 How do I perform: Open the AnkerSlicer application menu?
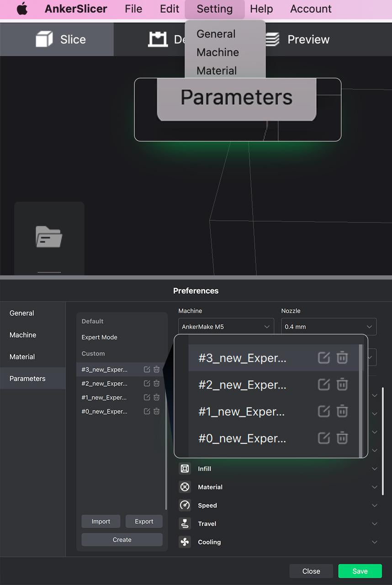76,9
